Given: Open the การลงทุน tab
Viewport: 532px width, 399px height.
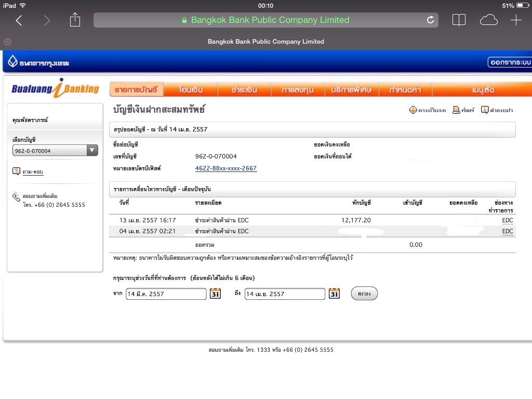Looking at the screenshot, I should [298, 89].
